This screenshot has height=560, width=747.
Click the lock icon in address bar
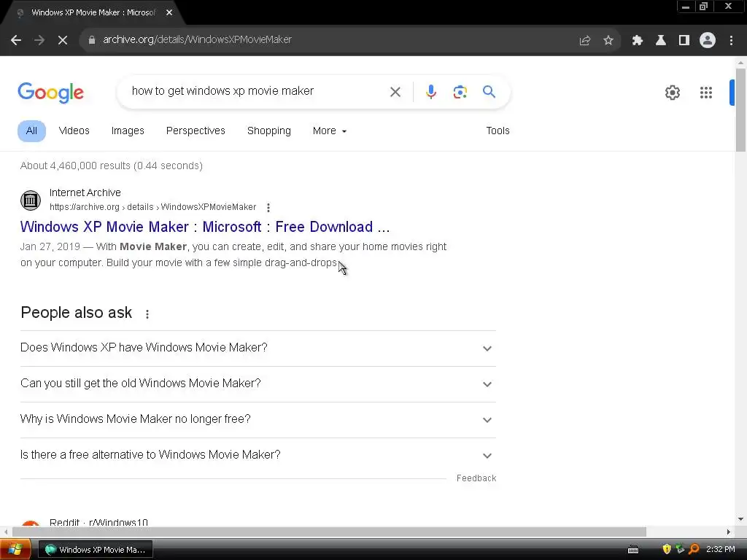(x=91, y=40)
